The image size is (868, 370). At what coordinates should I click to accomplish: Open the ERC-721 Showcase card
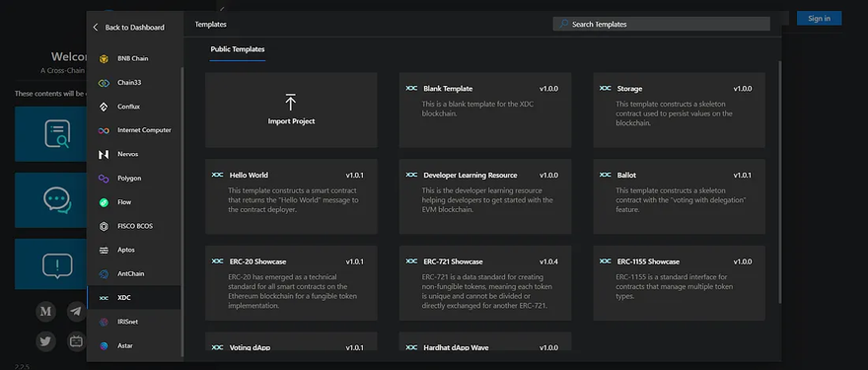(x=485, y=283)
